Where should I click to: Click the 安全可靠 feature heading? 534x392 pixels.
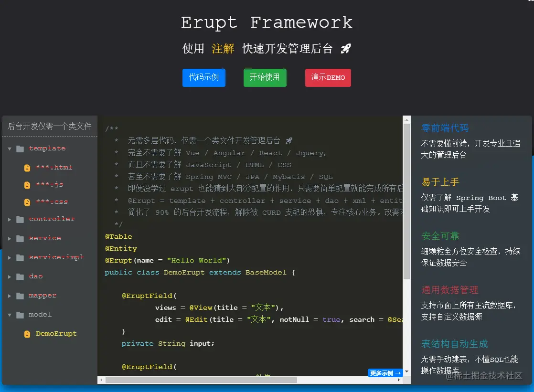[440, 236]
